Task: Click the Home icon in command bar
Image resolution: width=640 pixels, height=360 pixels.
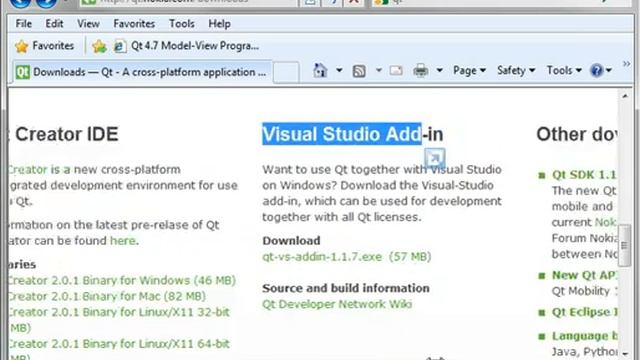Action: click(x=320, y=71)
